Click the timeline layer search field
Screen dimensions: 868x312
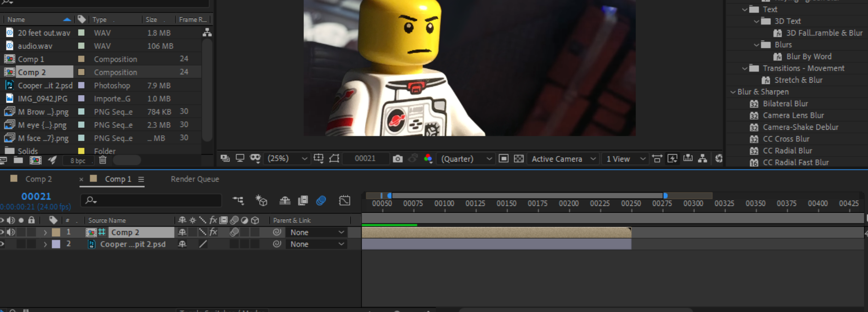151,200
